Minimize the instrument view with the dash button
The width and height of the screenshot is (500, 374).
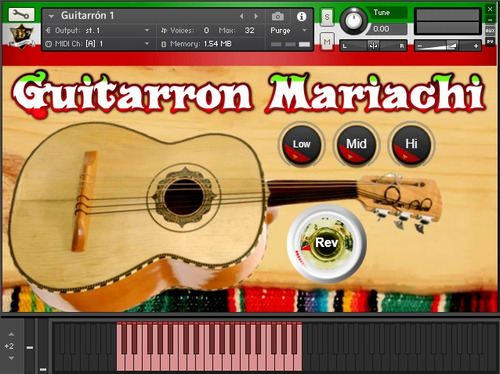(x=490, y=20)
